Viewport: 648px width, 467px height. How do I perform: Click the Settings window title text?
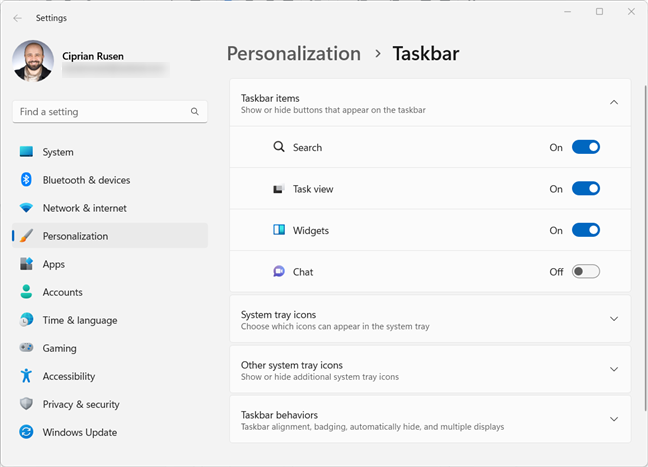[x=51, y=18]
